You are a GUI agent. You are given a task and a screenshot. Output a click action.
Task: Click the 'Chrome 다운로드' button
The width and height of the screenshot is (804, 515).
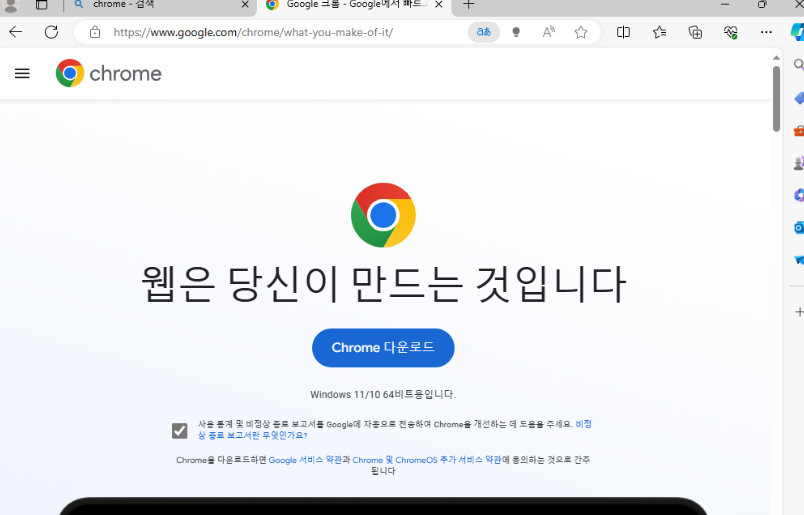coord(383,348)
